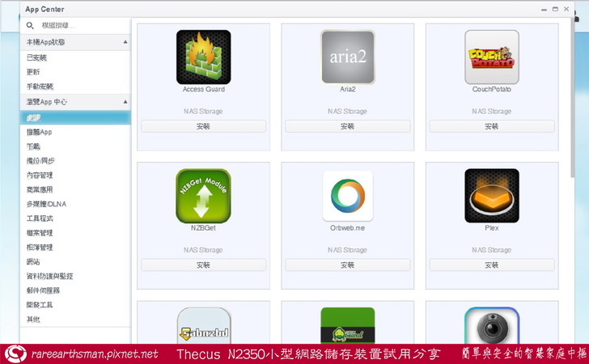Viewport: 589px width, 364px height.
Task: Click "NAS Storage" under Access Guard
Action: 203,111
